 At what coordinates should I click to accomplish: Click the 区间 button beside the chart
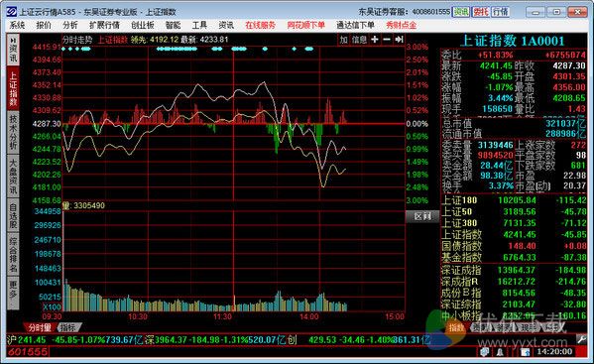point(422,216)
